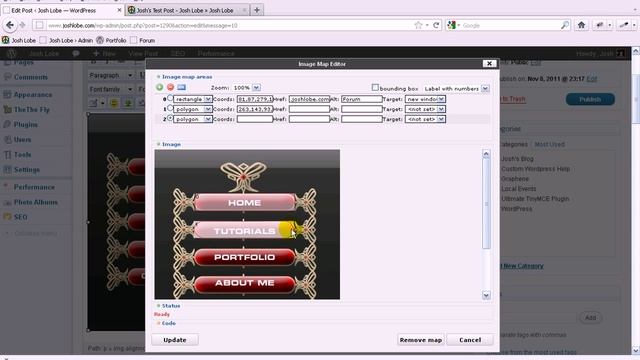Open Plugins in WordPress sidebar
Viewport: 640px width, 360px height.
tap(25, 124)
